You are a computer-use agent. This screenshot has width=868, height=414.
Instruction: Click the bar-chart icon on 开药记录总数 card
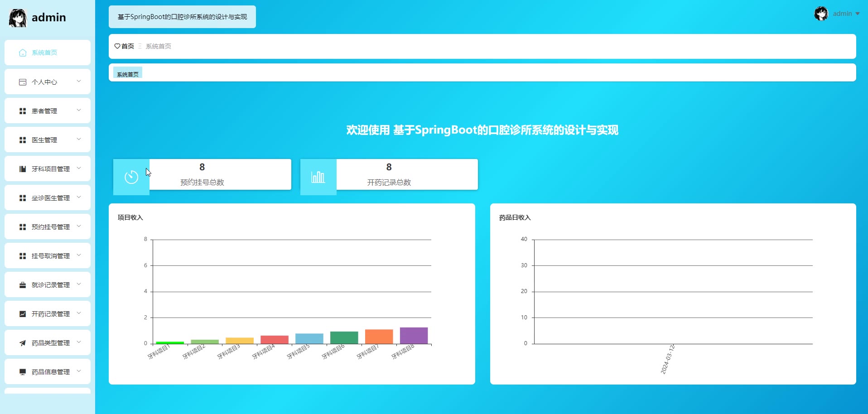318,177
